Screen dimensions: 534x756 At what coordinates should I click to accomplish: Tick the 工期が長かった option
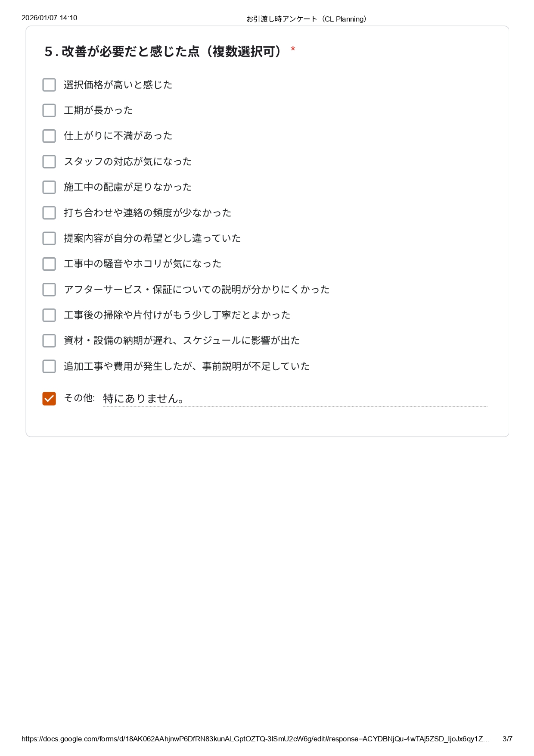tap(49, 110)
